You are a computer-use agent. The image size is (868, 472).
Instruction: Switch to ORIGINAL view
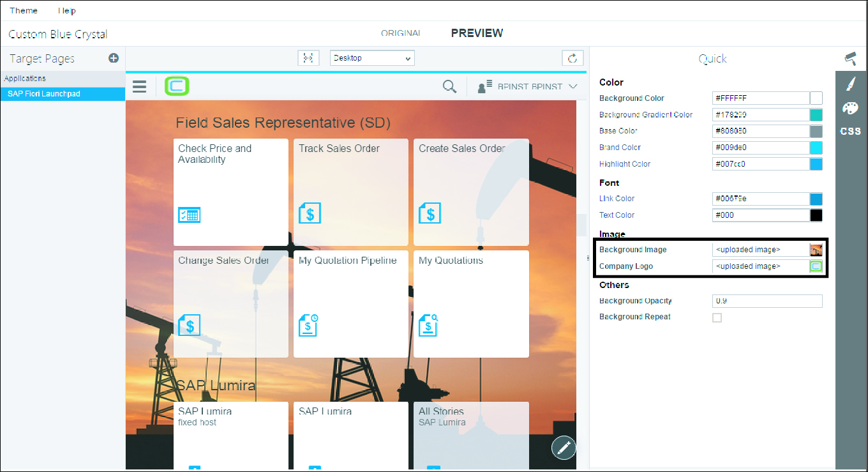tap(401, 33)
